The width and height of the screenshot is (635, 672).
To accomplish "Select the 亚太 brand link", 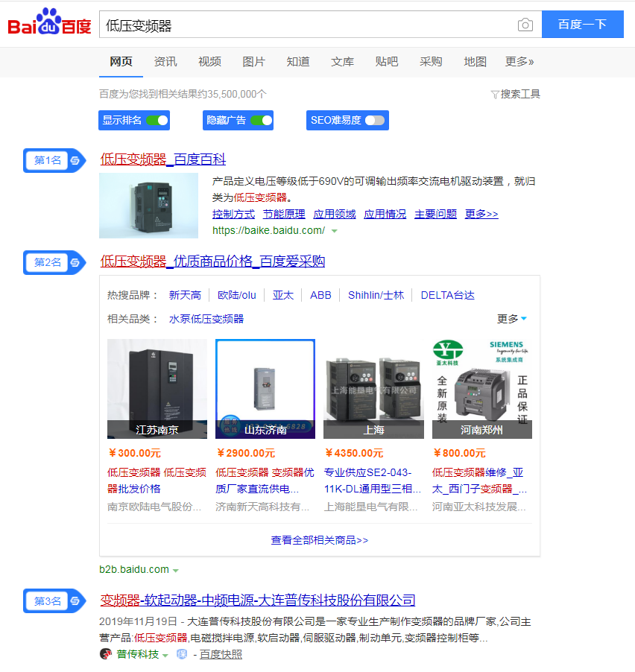I will (283, 295).
